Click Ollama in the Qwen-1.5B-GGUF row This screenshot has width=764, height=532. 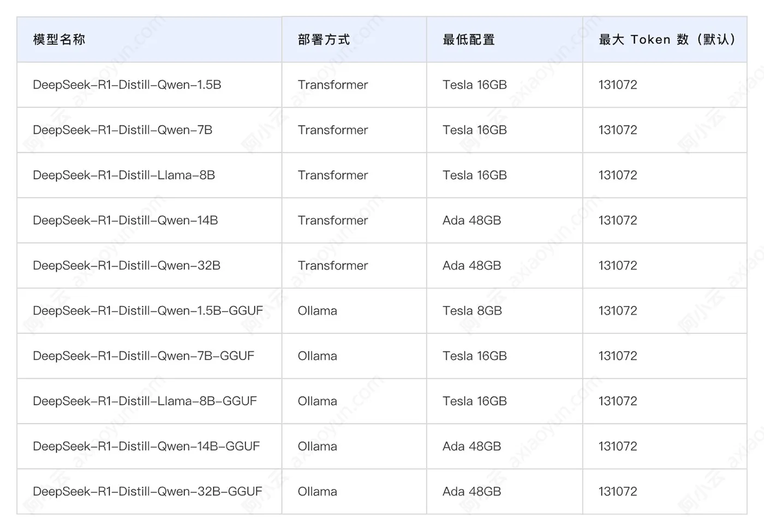(x=318, y=310)
